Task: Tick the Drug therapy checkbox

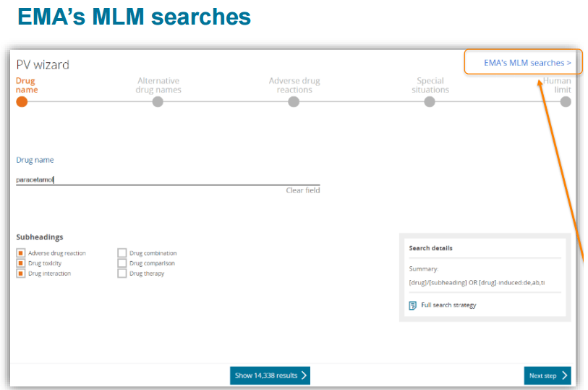Action: tap(122, 274)
